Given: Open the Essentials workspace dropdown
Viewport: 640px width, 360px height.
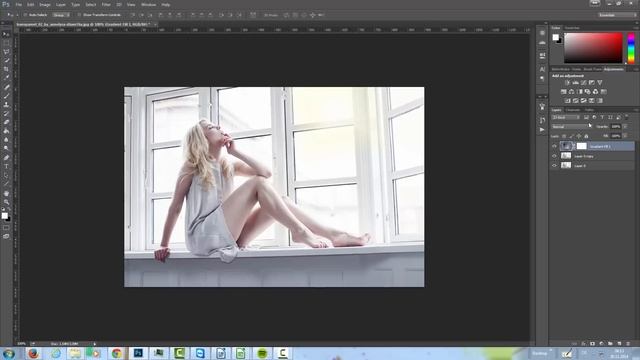Looking at the screenshot, I should pyautogui.click(x=617, y=15).
